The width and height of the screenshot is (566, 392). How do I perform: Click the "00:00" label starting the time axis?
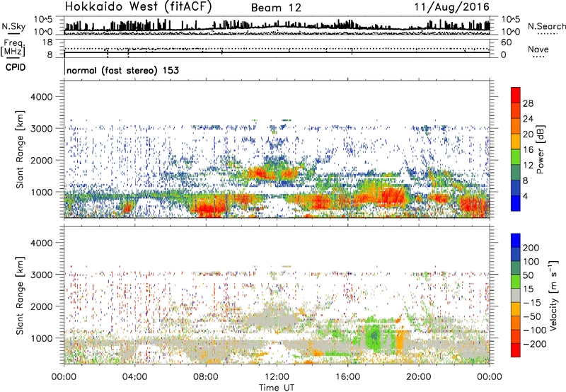pos(64,377)
